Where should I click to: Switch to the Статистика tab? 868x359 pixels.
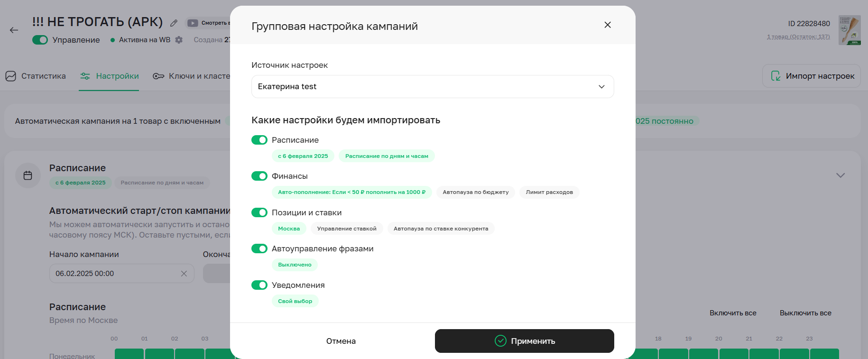click(x=36, y=76)
